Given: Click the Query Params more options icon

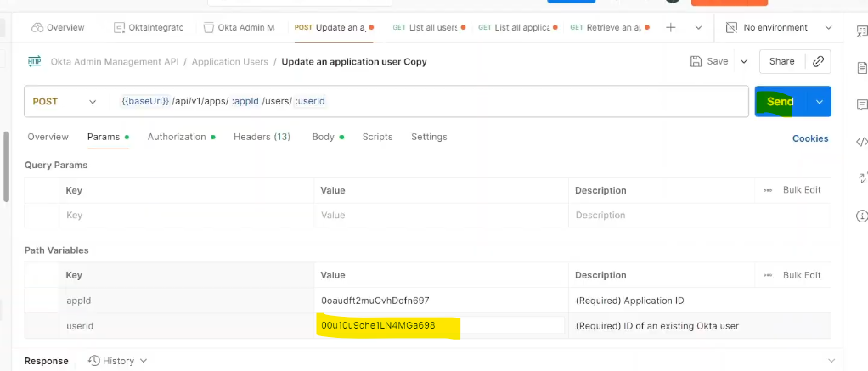Looking at the screenshot, I should (768, 190).
